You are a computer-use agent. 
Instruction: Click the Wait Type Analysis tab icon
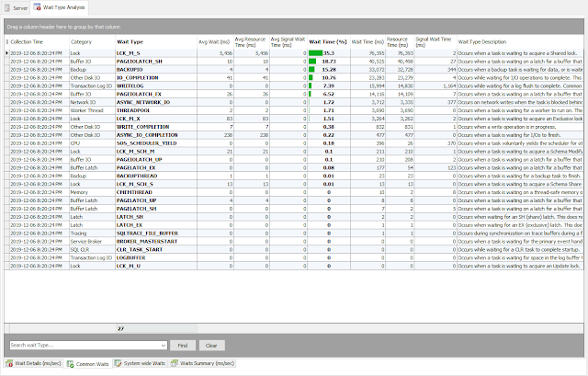(x=37, y=7)
